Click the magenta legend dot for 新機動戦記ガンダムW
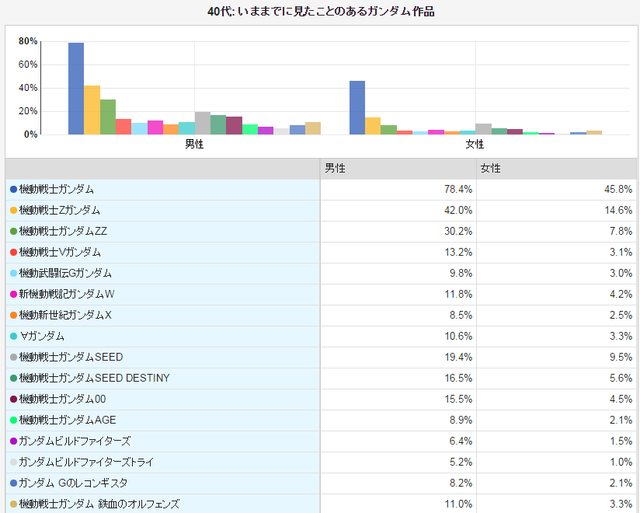Screen dimensions: 640x513 (13, 294)
